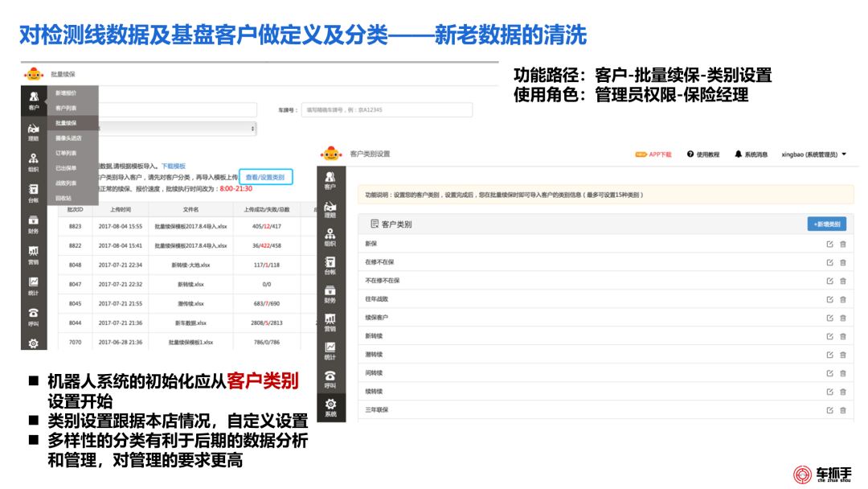Screen dimensions: 868x489
Task: Open 组织 in the 客户类别设置 page sidebar
Action: click(x=330, y=237)
